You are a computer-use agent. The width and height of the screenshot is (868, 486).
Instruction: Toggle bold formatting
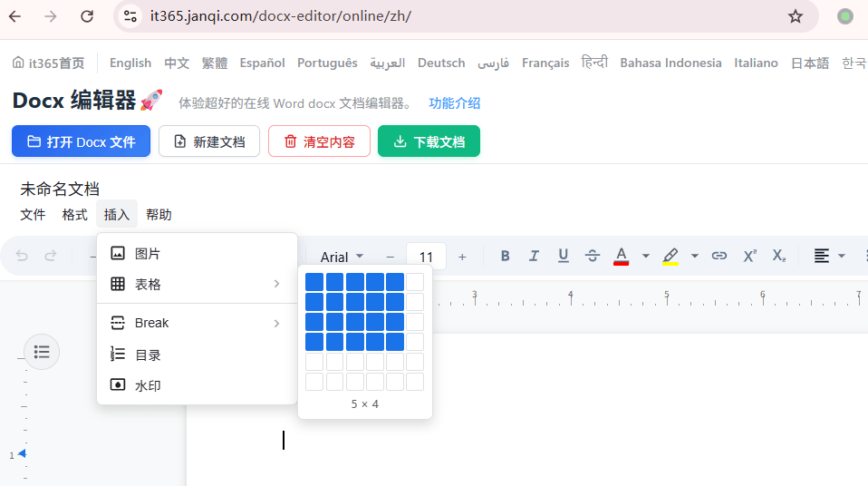[x=505, y=256]
